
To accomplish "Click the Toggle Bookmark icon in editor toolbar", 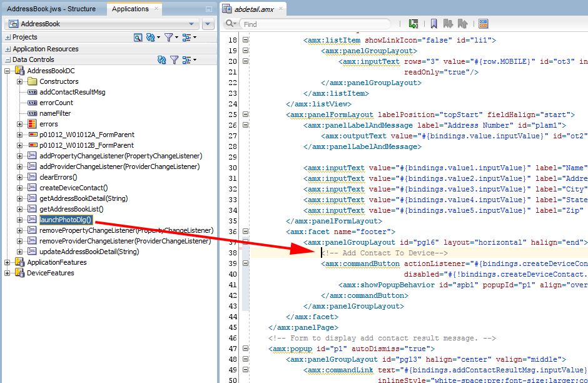I will (x=433, y=24).
